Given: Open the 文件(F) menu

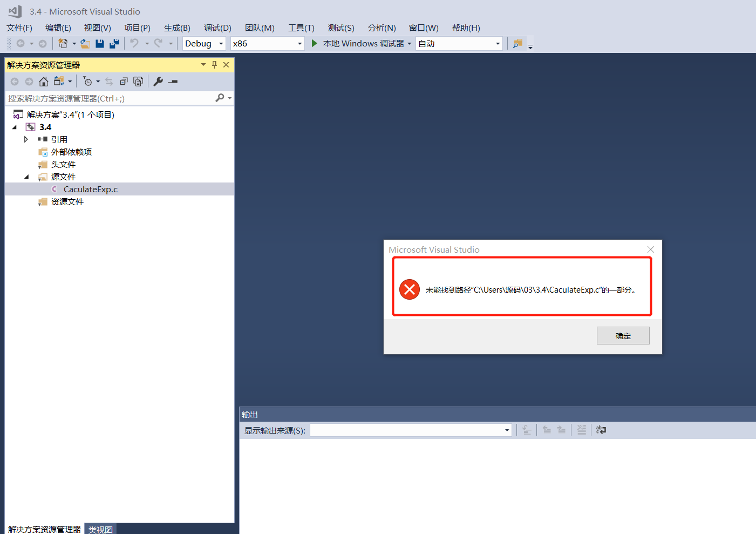Looking at the screenshot, I should pos(19,28).
